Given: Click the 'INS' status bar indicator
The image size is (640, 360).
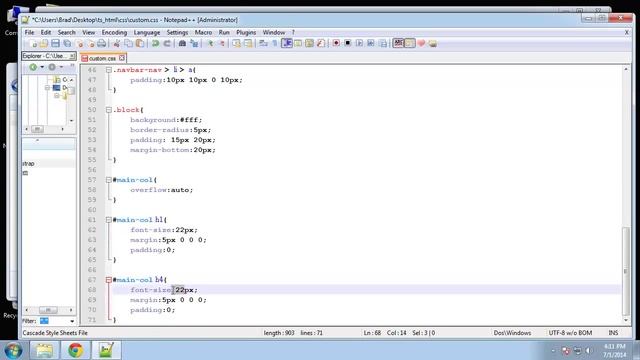Looking at the screenshot, I should pos(613,333).
